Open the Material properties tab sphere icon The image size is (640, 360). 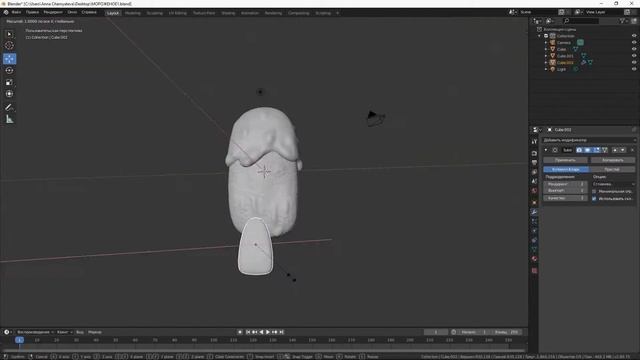534,259
